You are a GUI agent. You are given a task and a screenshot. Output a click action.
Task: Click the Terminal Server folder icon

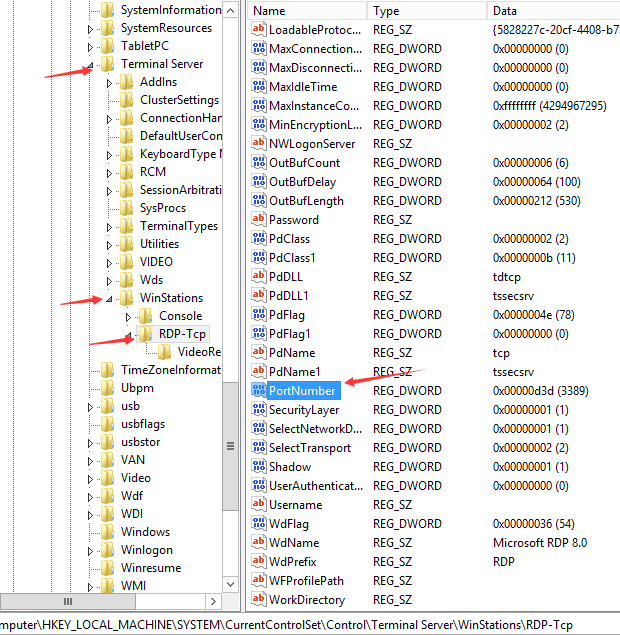pyautogui.click(x=108, y=64)
